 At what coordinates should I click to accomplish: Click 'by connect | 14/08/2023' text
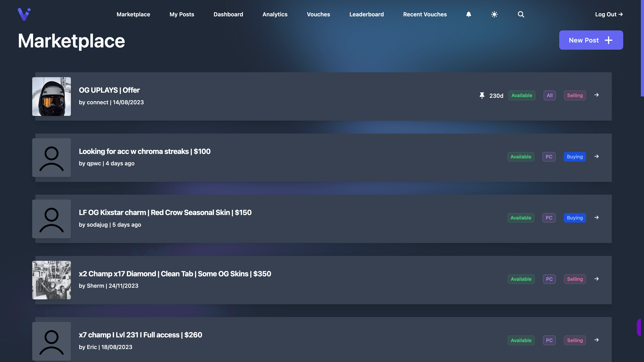tap(111, 102)
